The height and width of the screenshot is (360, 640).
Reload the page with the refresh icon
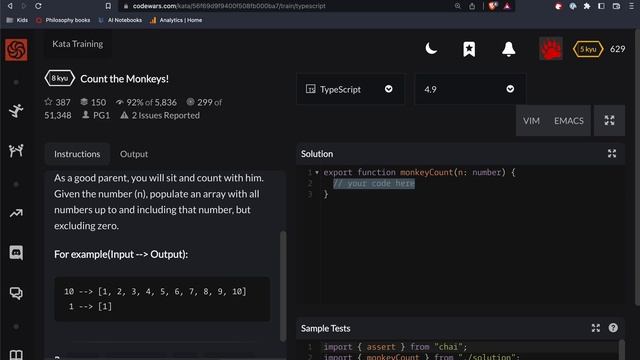pos(38,6)
